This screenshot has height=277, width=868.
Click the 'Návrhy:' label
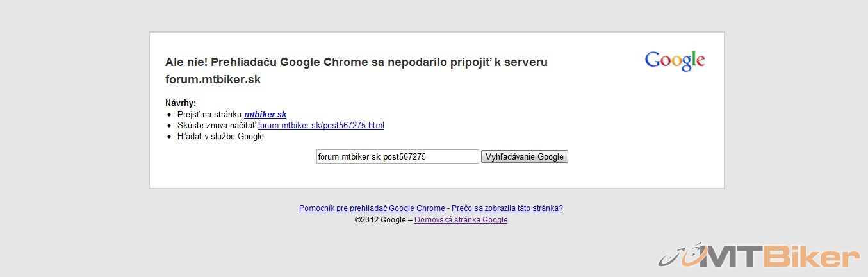point(181,103)
